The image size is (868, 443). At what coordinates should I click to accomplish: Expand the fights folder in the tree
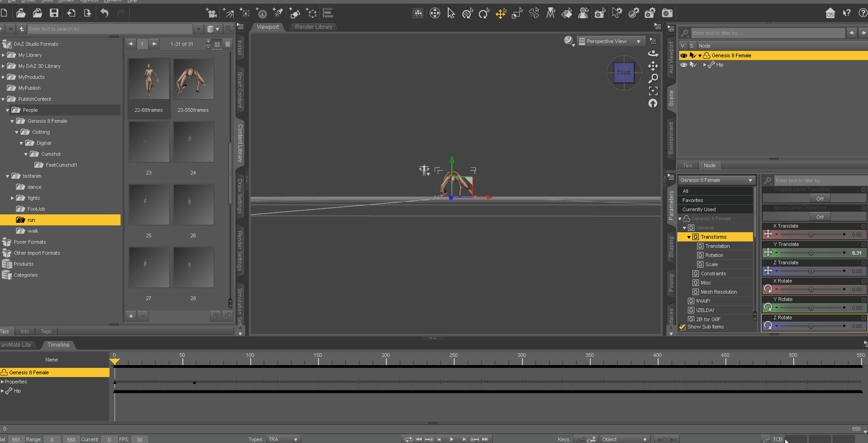tap(12, 198)
